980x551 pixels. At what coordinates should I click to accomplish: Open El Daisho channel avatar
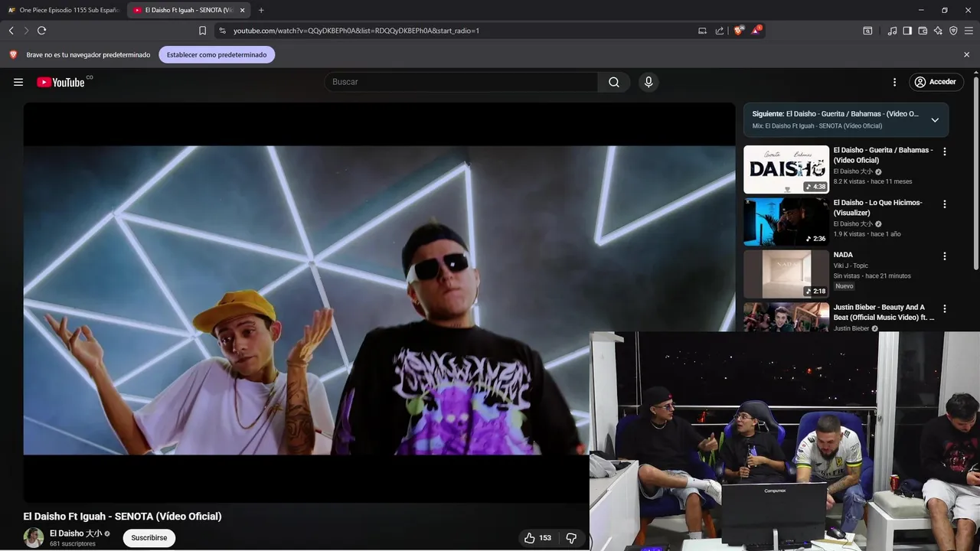[34, 538]
